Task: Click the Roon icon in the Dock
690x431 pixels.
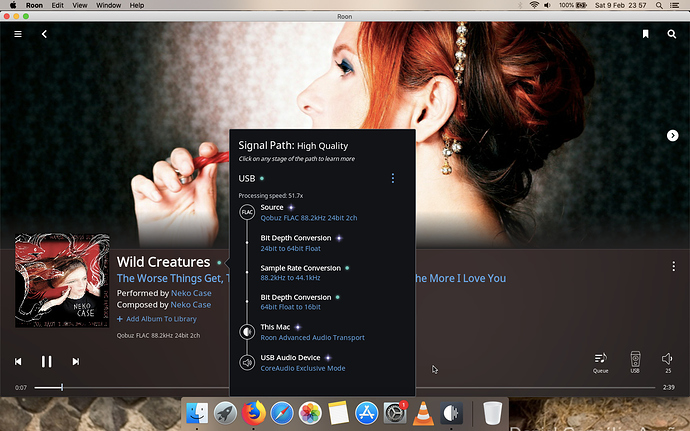Action: 451,413
